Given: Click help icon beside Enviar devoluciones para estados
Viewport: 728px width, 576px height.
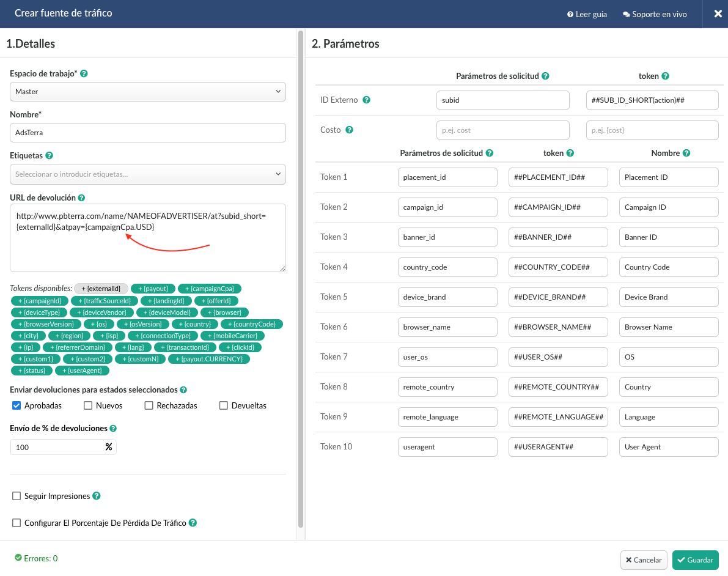Looking at the screenshot, I should point(183,390).
